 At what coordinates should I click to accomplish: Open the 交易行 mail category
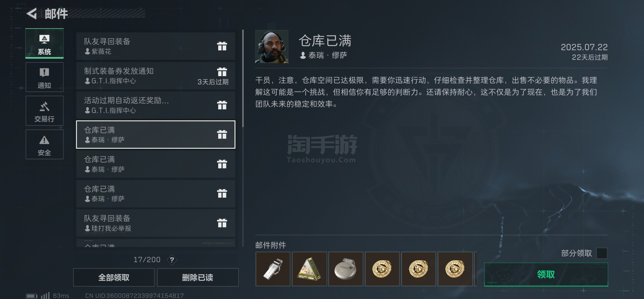pyautogui.click(x=44, y=111)
